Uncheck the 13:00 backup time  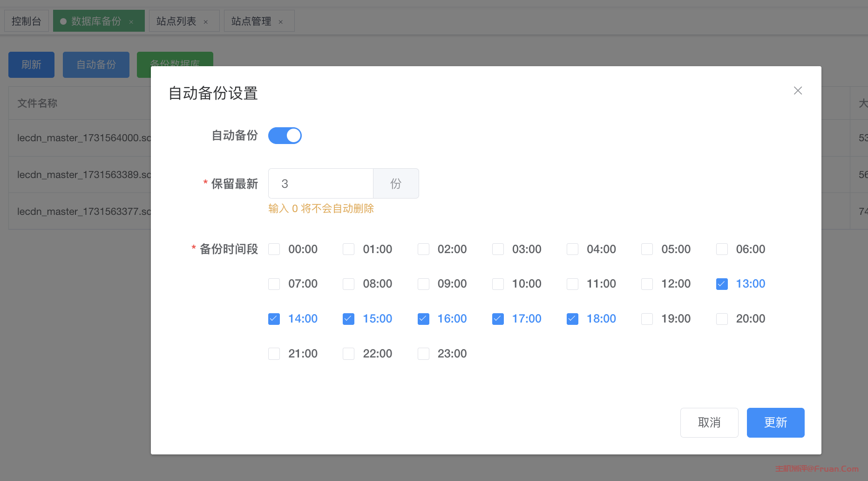pos(722,284)
